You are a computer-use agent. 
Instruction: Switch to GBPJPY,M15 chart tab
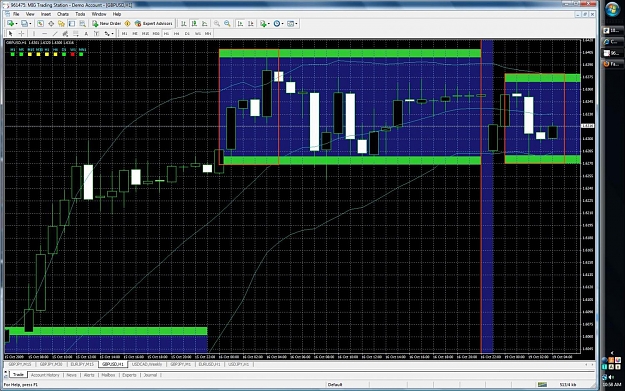tap(20, 364)
